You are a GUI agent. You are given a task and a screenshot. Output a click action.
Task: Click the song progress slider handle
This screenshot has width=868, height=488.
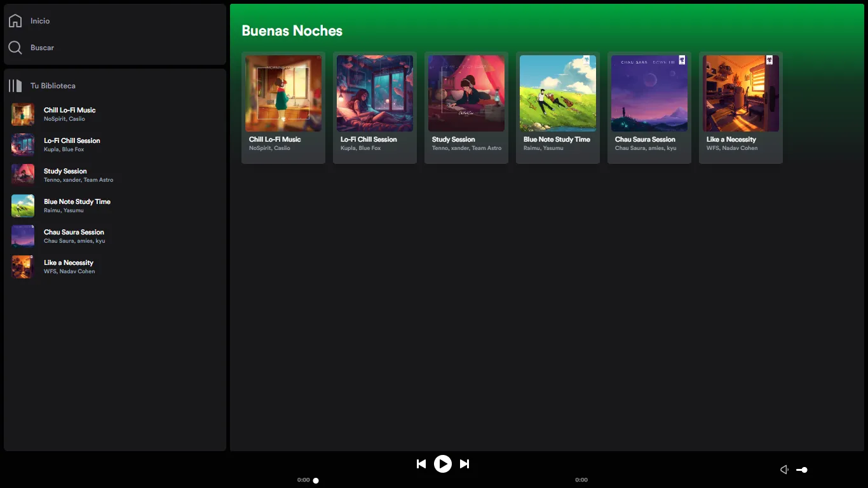click(x=316, y=480)
